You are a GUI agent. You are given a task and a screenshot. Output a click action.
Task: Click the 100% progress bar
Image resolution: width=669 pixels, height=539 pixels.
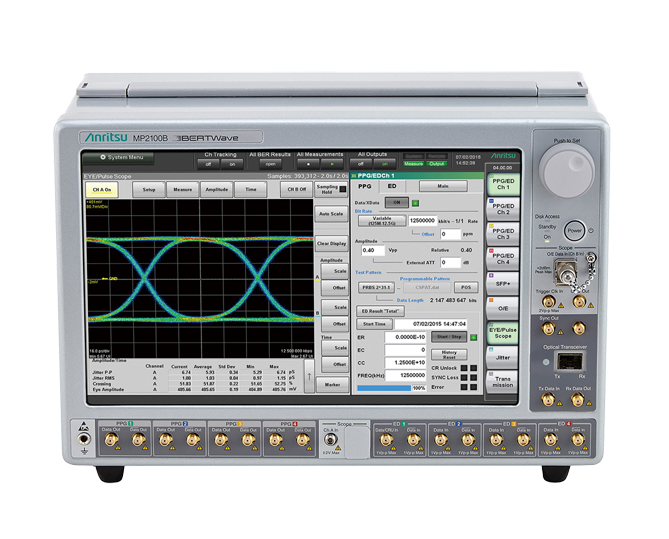386,388
